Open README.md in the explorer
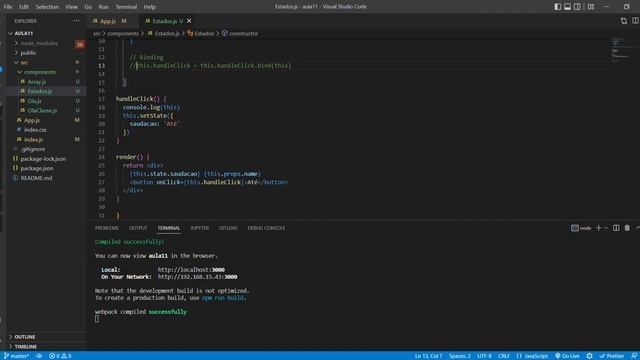 (36, 178)
